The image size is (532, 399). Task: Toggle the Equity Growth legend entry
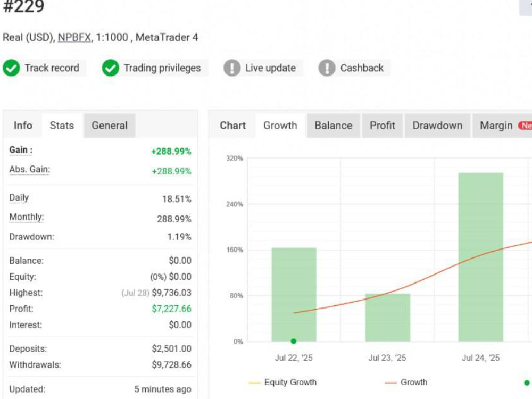click(282, 383)
